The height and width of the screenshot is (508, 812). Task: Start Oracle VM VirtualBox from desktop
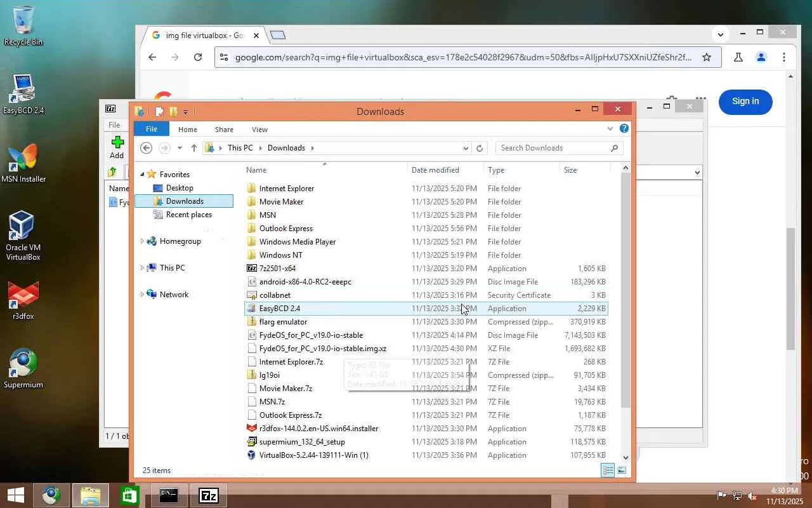point(23,236)
